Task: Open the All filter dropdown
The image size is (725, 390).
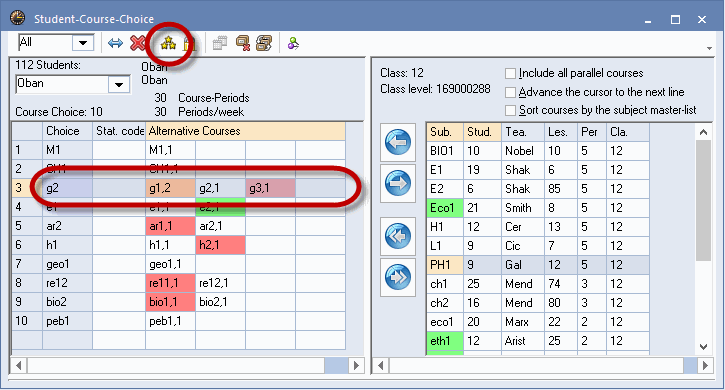Action: (83, 43)
